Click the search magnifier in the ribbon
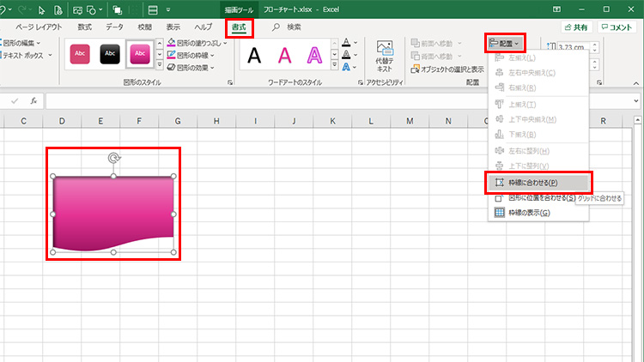Image resolution: width=644 pixels, height=362 pixels. [x=276, y=27]
